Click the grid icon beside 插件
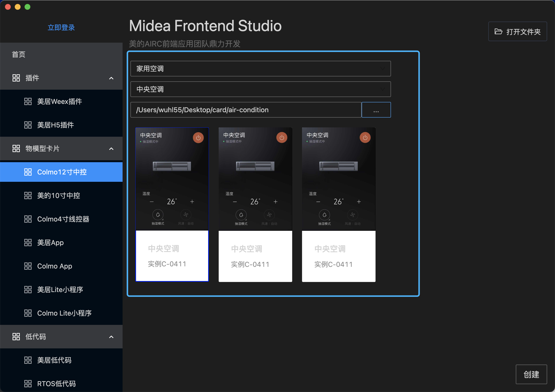Screen dimensions: 555x392 click(x=16, y=78)
